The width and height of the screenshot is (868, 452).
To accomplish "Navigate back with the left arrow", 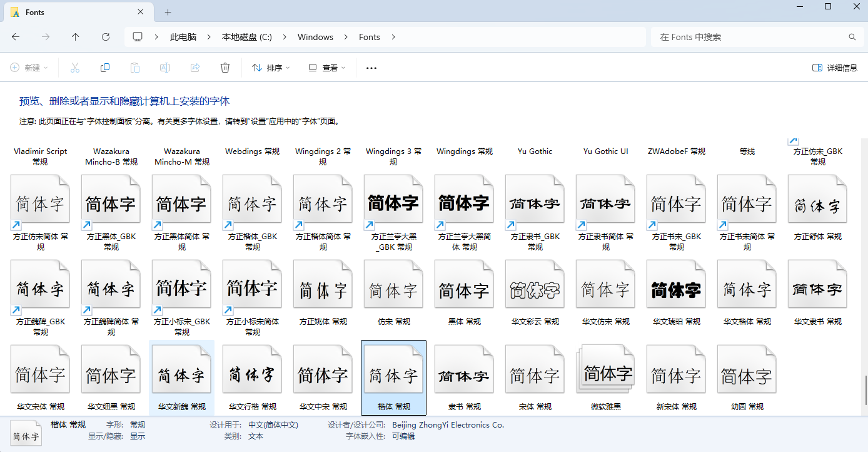I will point(16,37).
